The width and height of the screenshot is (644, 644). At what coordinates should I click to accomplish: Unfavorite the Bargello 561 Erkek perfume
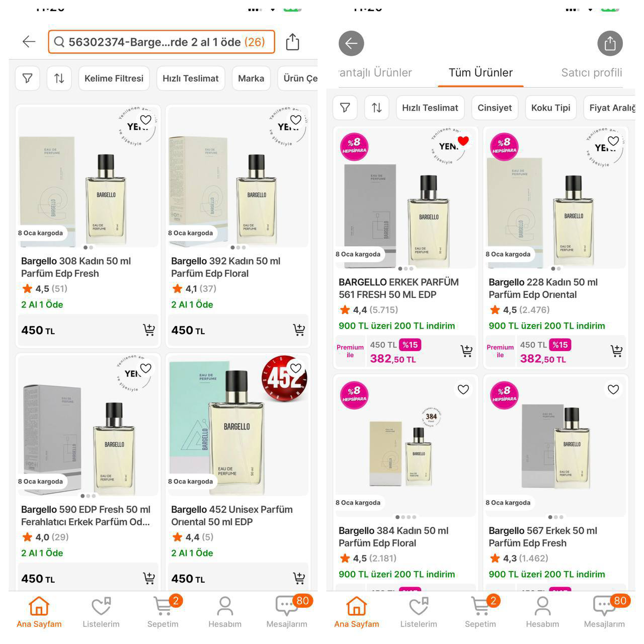pyautogui.click(x=463, y=141)
